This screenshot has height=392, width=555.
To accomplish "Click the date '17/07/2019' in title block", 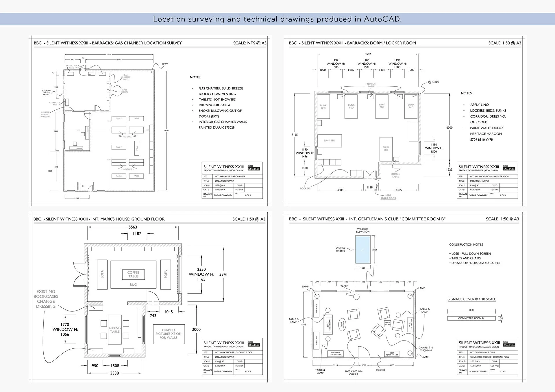I will (x=476, y=366).
